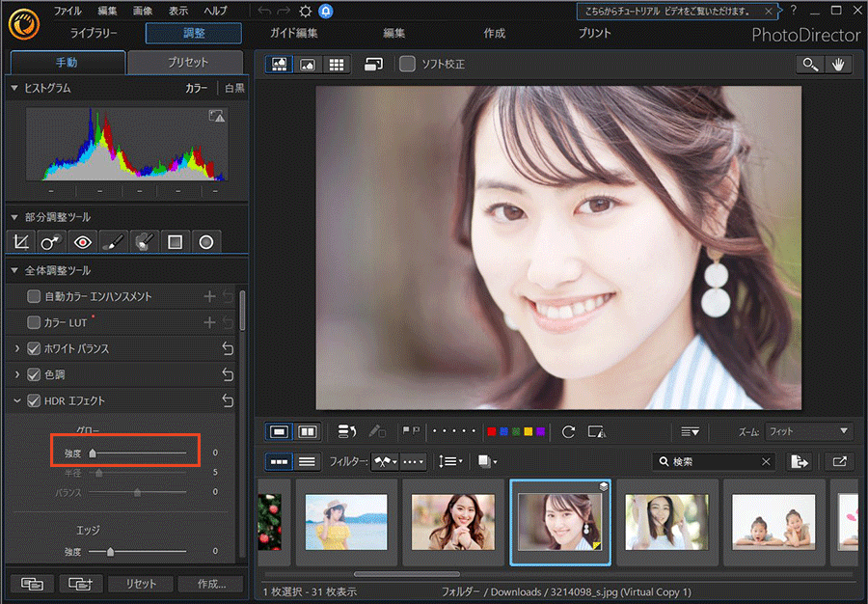Image resolution: width=868 pixels, height=604 pixels.
Task: Show single image view
Action: click(279, 431)
